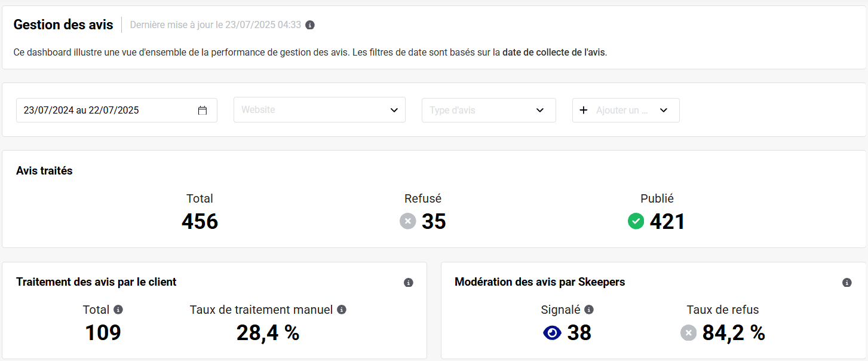Click info icon next to client Total
Image resolution: width=868 pixels, height=361 pixels.
pyautogui.click(x=118, y=310)
